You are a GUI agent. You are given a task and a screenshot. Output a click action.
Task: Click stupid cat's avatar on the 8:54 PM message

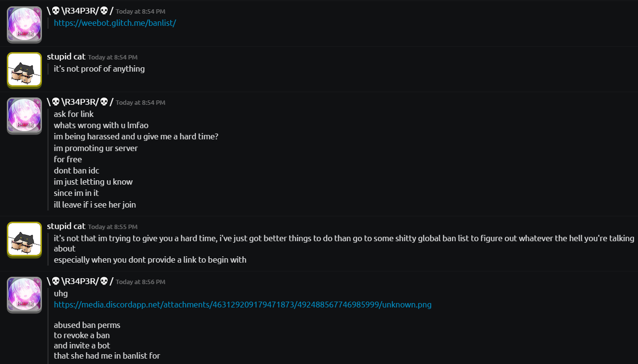(24, 70)
